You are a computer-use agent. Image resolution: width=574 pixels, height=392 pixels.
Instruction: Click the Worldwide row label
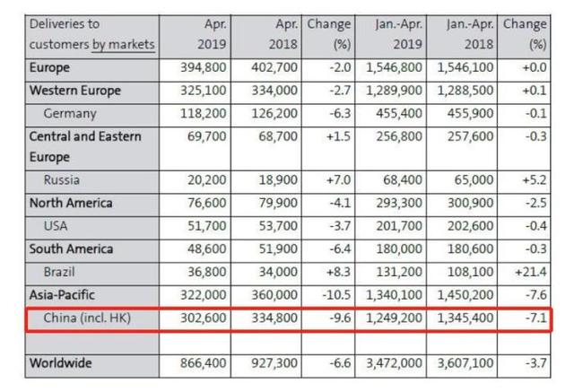(59, 362)
